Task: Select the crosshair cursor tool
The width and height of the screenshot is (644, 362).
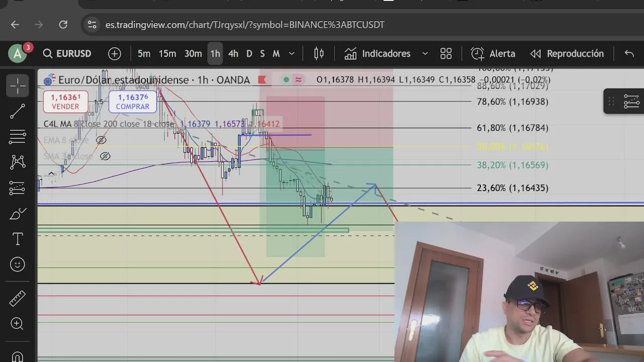Action: (18, 86)
